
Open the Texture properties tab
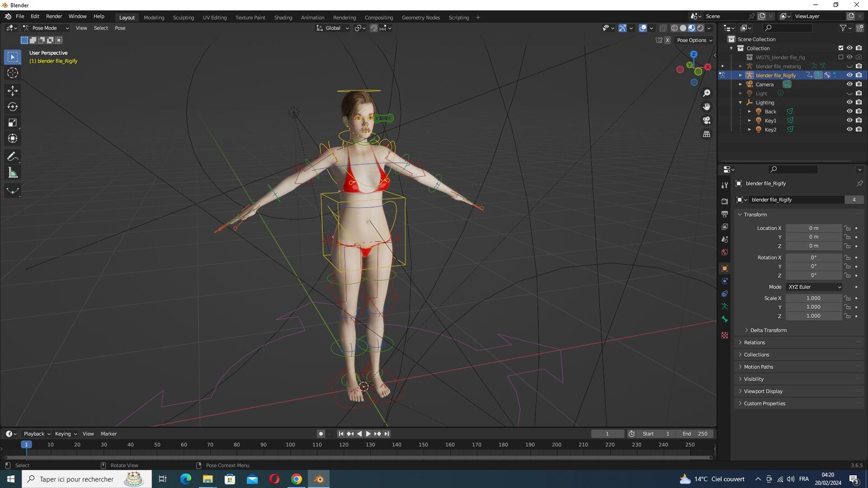[x=724, y=335]
